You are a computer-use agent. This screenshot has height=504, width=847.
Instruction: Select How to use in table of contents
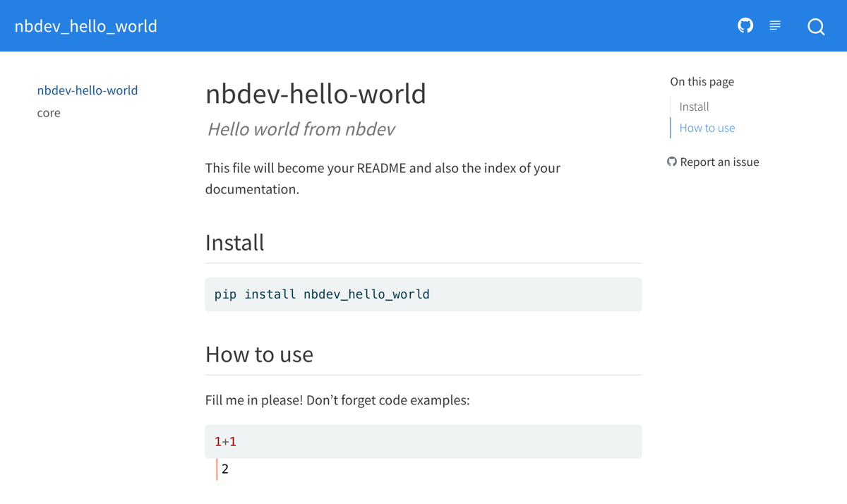pos(707,128)
